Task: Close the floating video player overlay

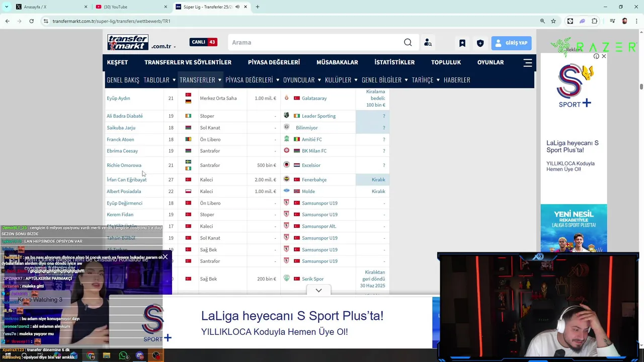Action: (x=165, y=257)
